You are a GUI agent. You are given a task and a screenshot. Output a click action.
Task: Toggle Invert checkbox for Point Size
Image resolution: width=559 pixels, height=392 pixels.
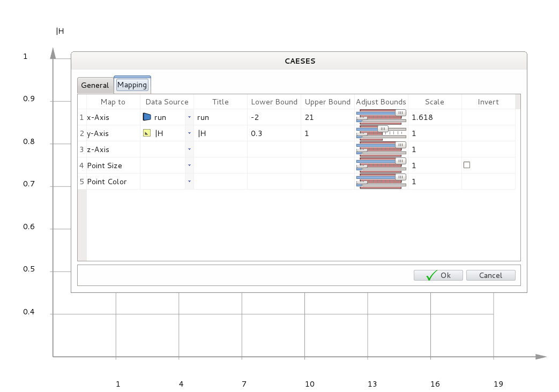pyautogui.click(x=467, y=165)
